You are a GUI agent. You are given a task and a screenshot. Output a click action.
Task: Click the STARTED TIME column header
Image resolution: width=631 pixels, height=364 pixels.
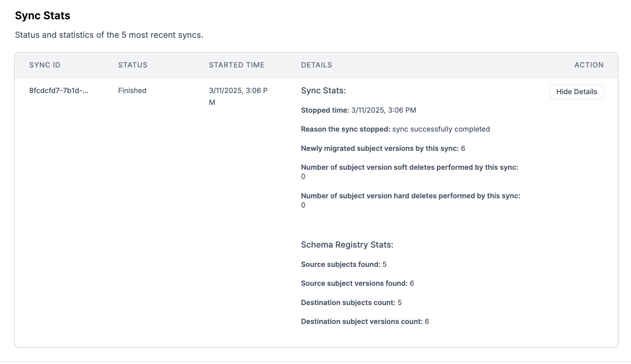pos(236,65)
